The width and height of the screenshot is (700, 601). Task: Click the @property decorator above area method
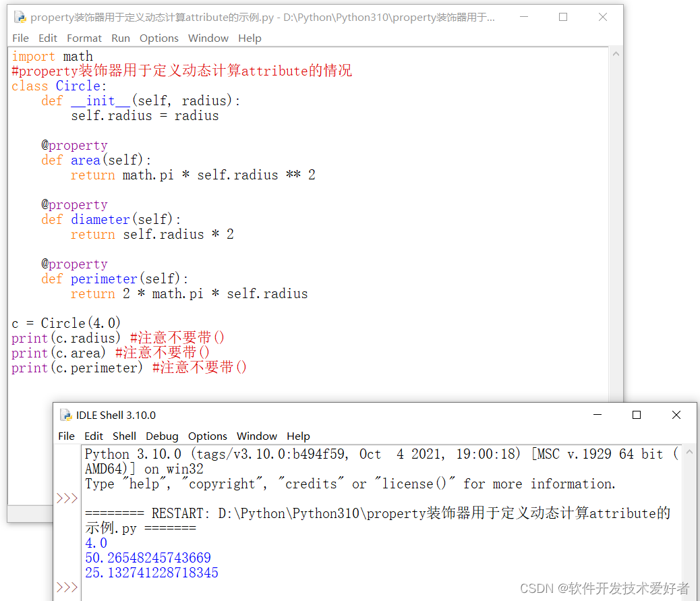click(74, 145)
